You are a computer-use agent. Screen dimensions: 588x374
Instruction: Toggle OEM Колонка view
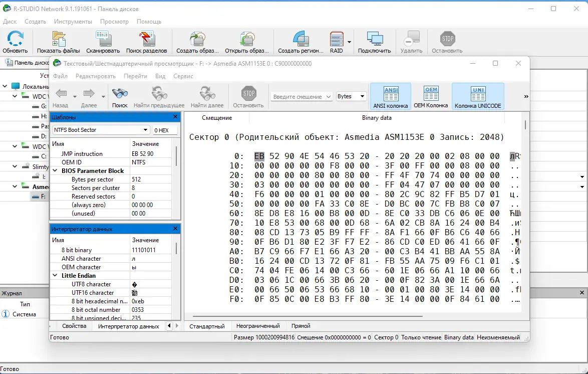click(431, 97)
